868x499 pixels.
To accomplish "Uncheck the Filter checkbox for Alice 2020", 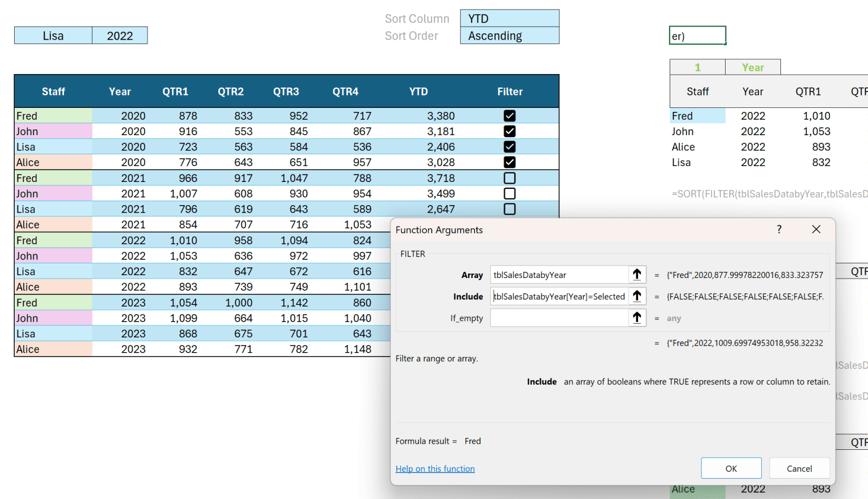I will [510, 162].
